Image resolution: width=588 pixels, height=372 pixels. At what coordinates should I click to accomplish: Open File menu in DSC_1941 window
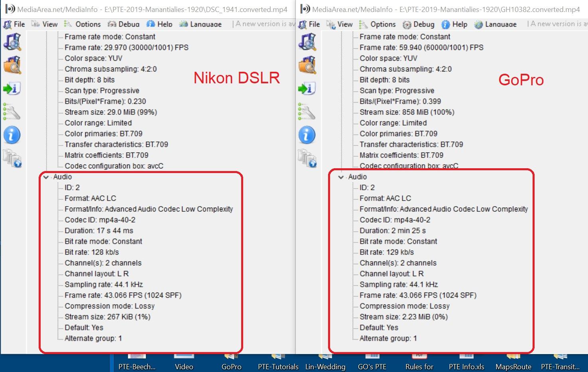point(15,24)
